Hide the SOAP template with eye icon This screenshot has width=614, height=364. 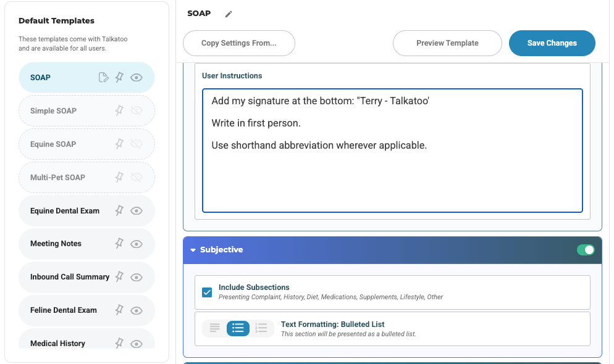point(137,77)
